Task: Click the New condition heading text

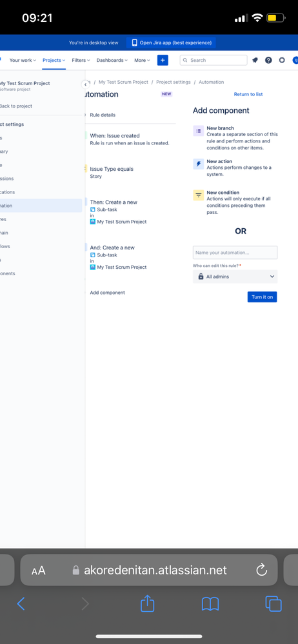Action: pos(223,192)
